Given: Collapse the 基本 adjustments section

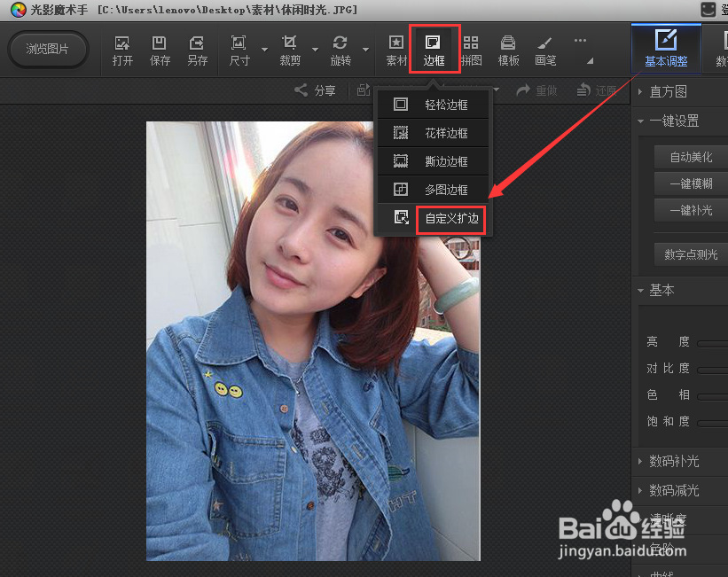Looking at the screenshot, I should click(x=663, y=290).
